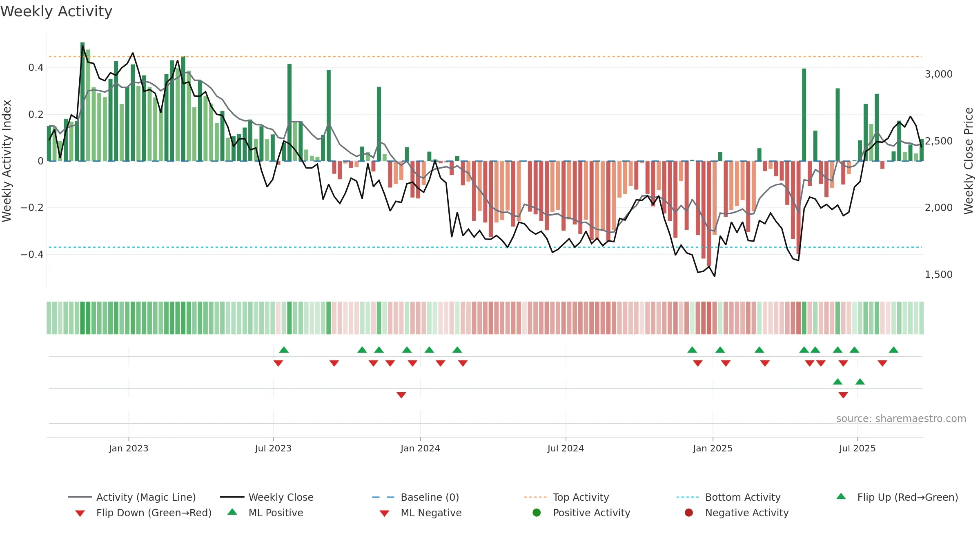The image size is (980, 551).
Task: Click the last Flip Down marker after Jul 2025
Action: coord(882,363)
